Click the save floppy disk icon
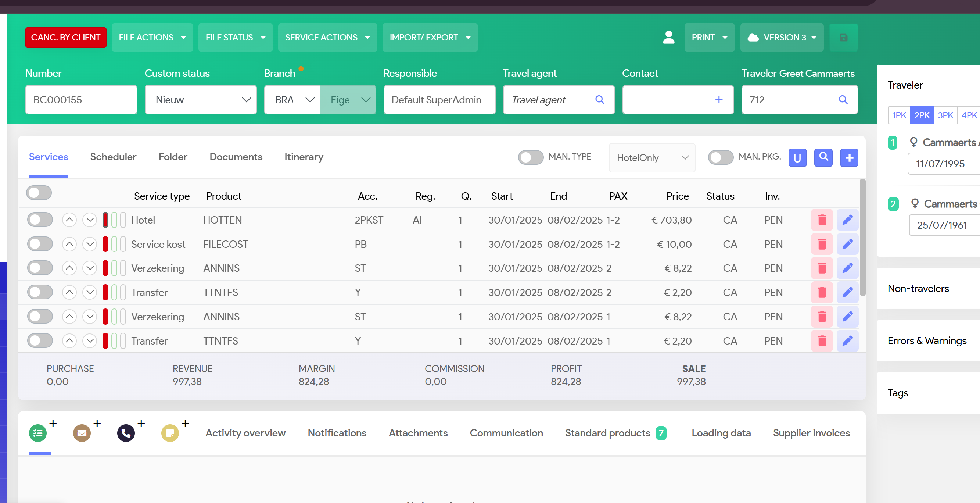The image size is (980, 503). pyautogui.click(x=843, y=37)
